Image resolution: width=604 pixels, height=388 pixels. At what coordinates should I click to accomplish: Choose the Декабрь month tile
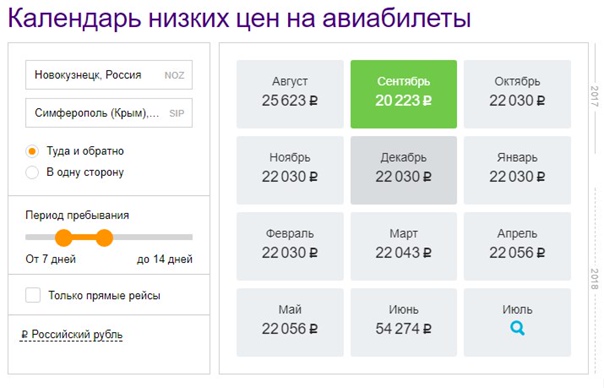pos(404,170)
